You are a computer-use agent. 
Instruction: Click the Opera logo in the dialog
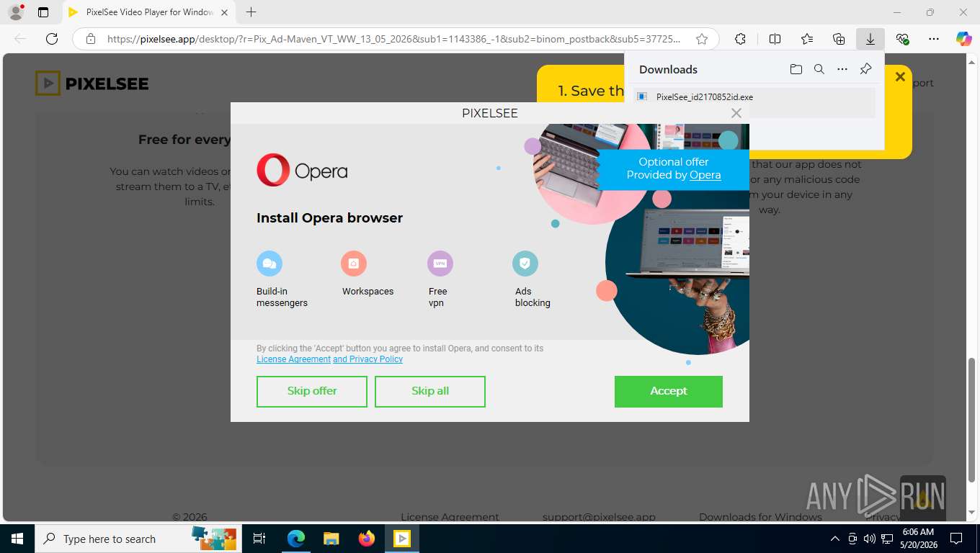(x=302, y=170)
